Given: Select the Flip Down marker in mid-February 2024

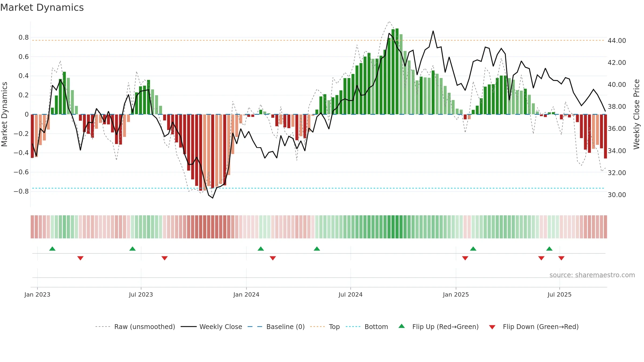Looking at the screenshot, I should (273, 258).
